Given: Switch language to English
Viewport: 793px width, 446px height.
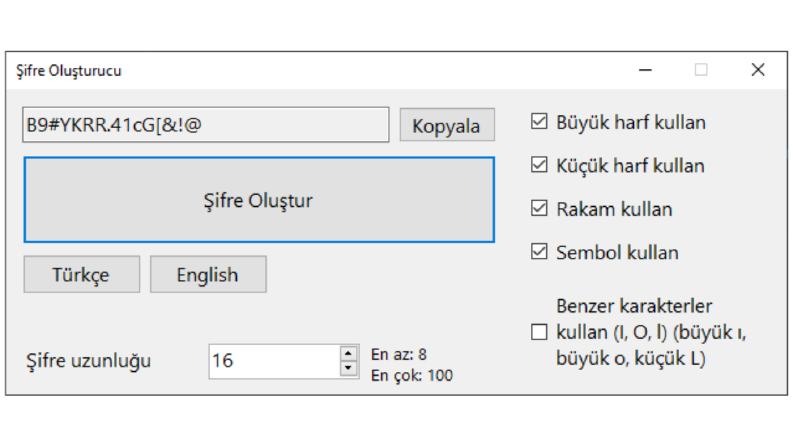Looking at the screenshot, I should pos(208,275).
